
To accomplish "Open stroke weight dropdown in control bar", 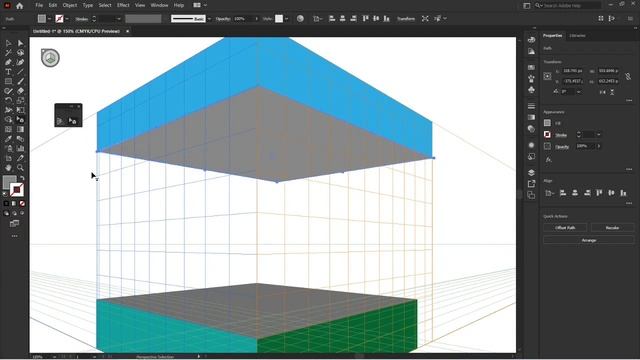I will coord(119,19).
